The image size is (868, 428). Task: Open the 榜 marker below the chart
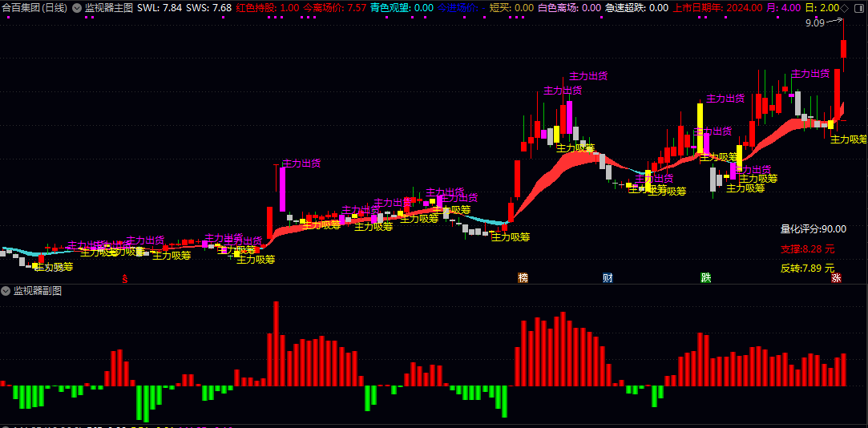(x=523, y=277)
